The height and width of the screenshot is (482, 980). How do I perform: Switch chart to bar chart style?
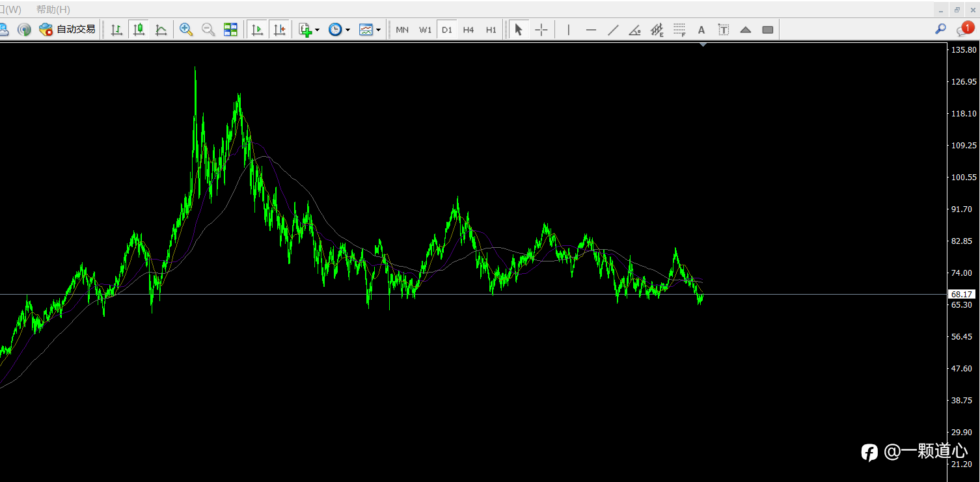click(x=116, y=29)
